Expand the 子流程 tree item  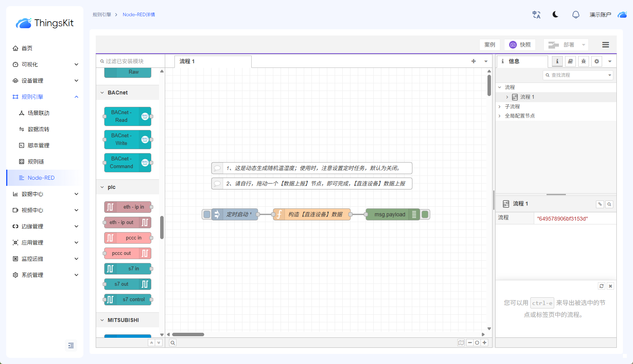click(x=499, y=106)
